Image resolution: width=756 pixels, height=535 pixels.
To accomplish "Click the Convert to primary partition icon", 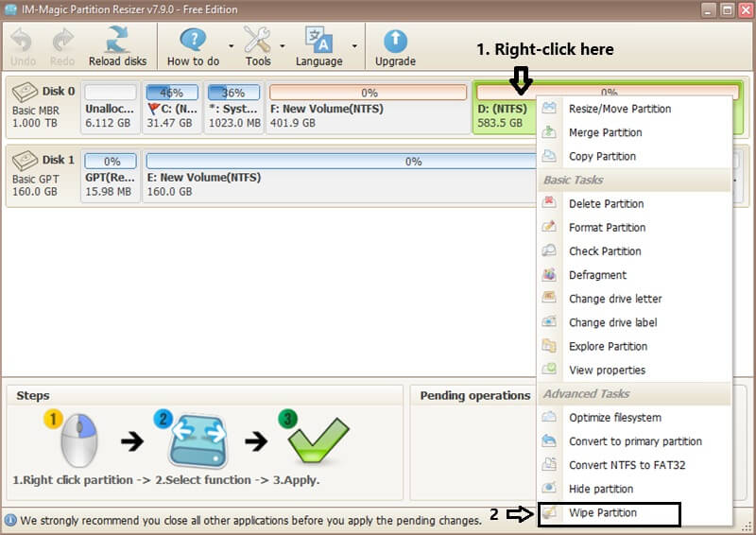I will pos(549,440).
